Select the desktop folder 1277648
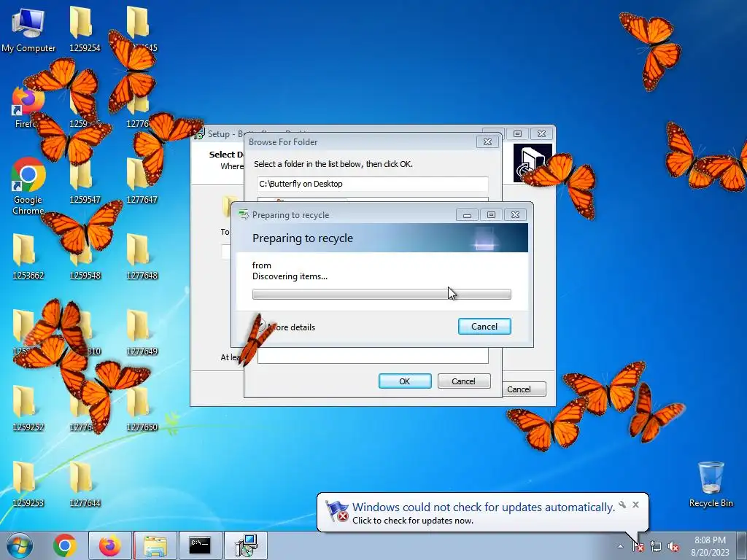747x560 pixels. [142, 256]
